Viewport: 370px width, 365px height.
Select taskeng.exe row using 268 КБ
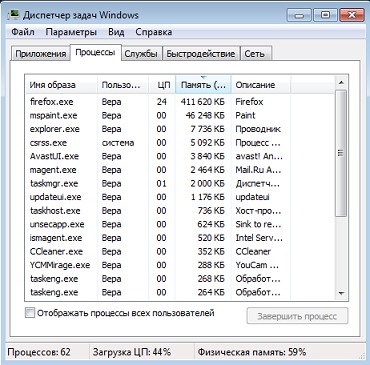coord(180,279)
